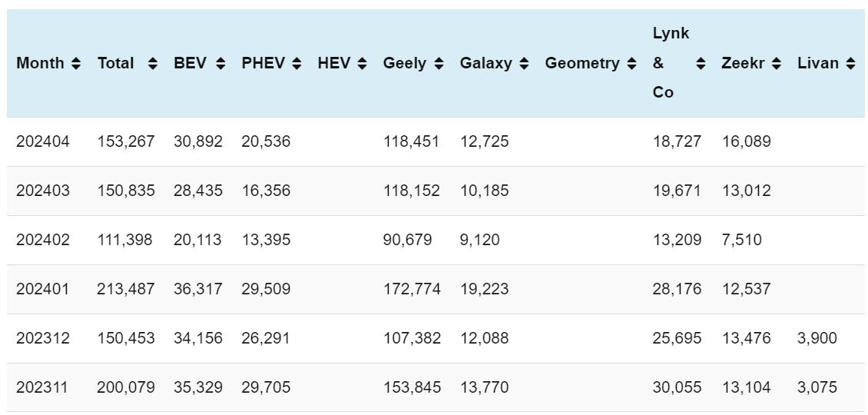The width and height of the screenshot is (868, 415).
Task: Click the Geely header text
Action: (404, 64)
